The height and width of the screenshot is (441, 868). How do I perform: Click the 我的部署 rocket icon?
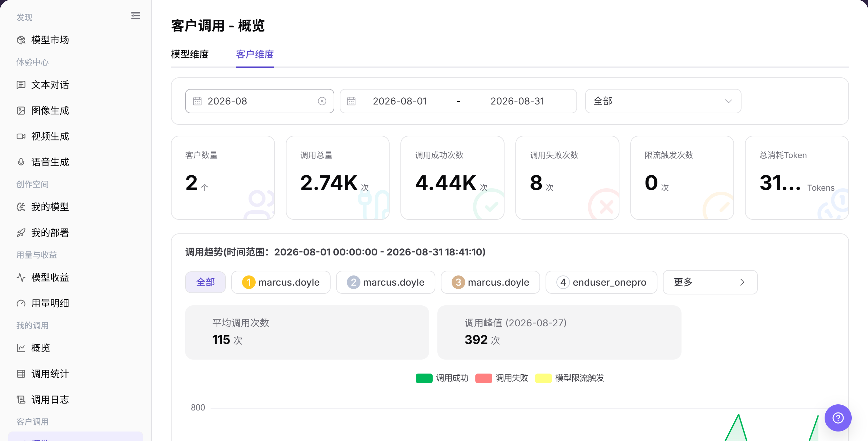click(21, 233)
